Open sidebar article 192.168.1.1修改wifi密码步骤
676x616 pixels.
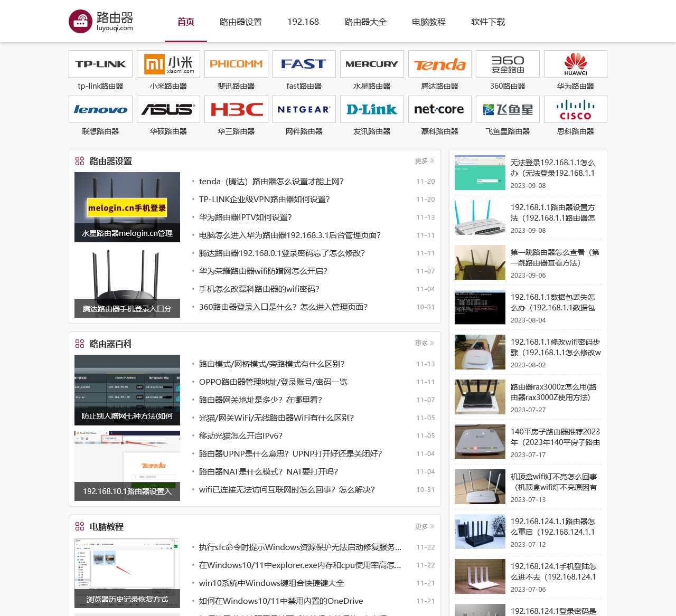point(556,347)
